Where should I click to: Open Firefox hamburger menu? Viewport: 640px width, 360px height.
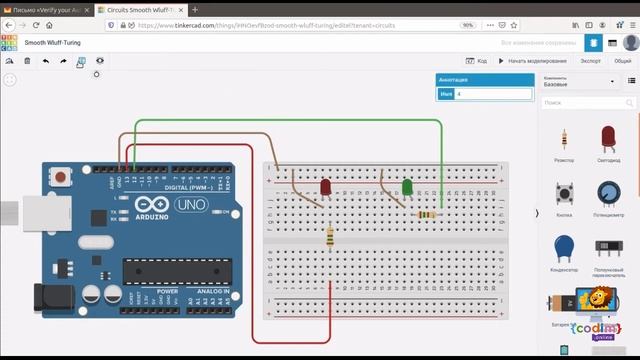632,25
